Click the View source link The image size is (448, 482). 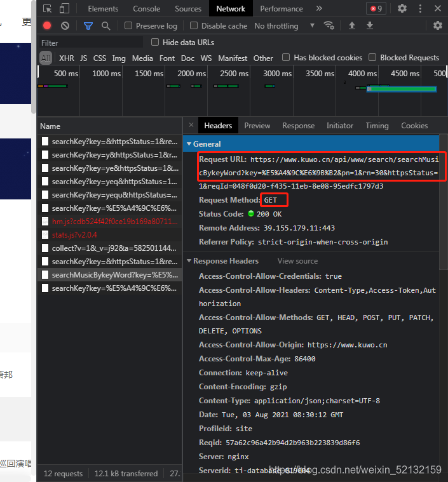[x=297, y=261]
